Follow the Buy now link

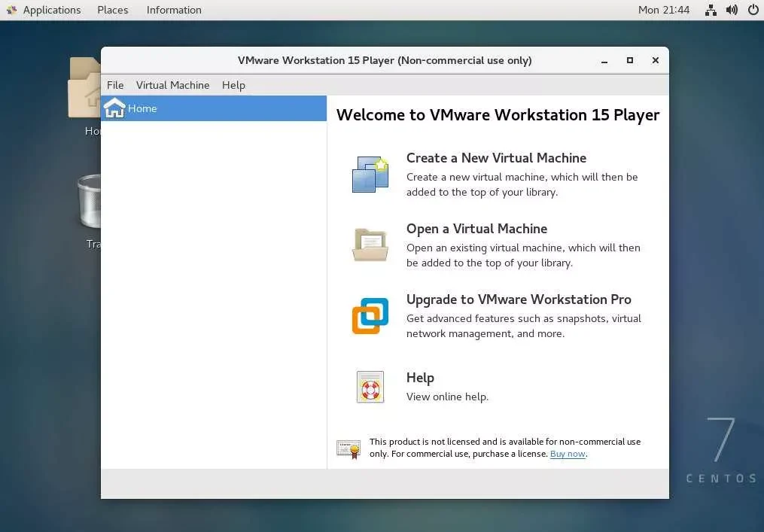568,454
